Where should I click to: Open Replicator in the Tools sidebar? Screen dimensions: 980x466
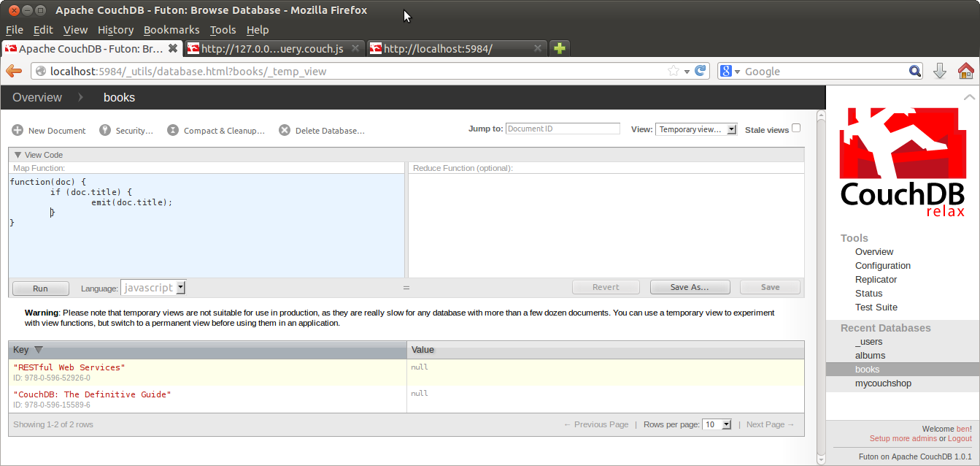[x=876, y=280]
